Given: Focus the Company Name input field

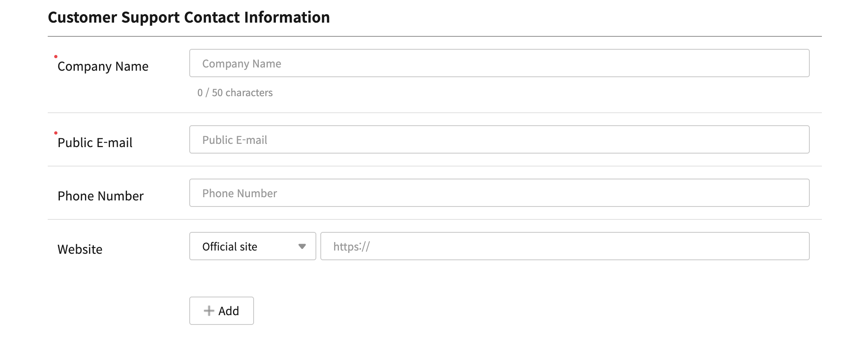Looking at the screenshot, I should pos(499,63).
